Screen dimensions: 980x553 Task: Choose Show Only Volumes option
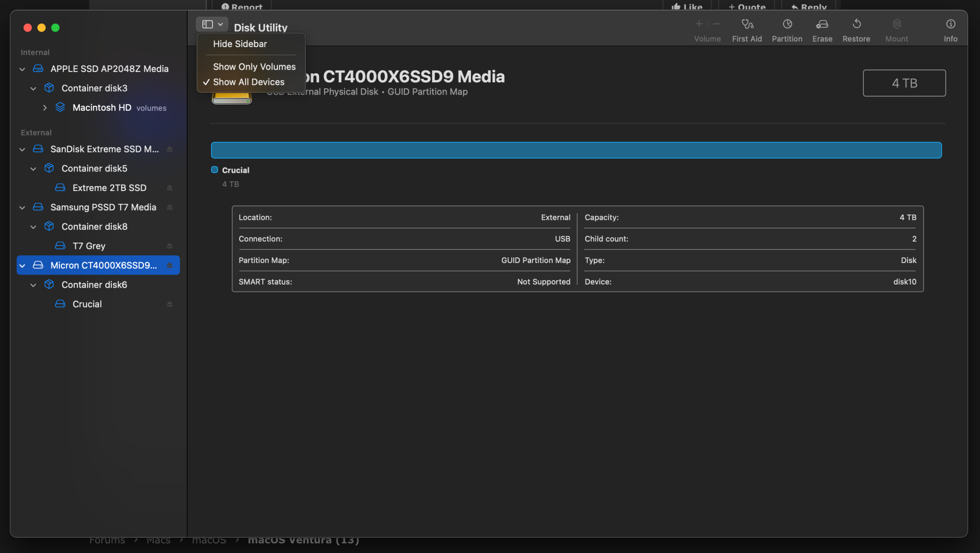[254, 67]
